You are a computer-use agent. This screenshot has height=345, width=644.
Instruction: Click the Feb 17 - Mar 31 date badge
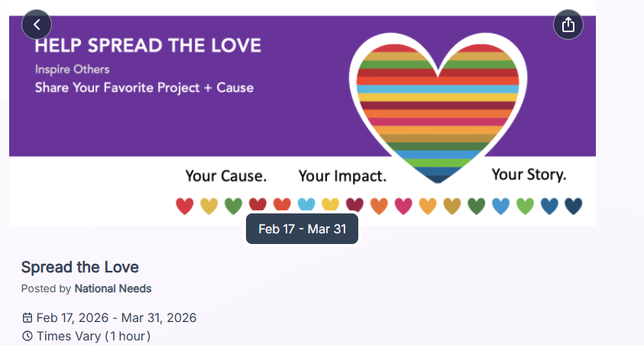[x=302, y=229]
